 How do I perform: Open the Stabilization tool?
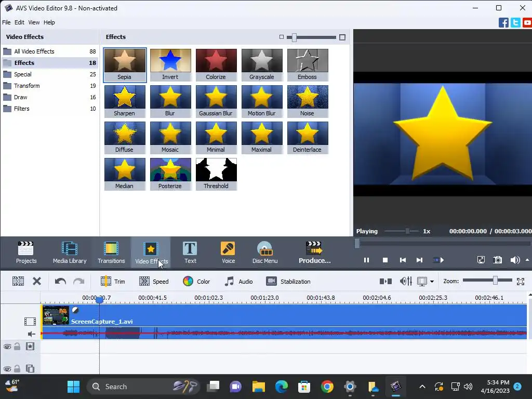[288, 281]
